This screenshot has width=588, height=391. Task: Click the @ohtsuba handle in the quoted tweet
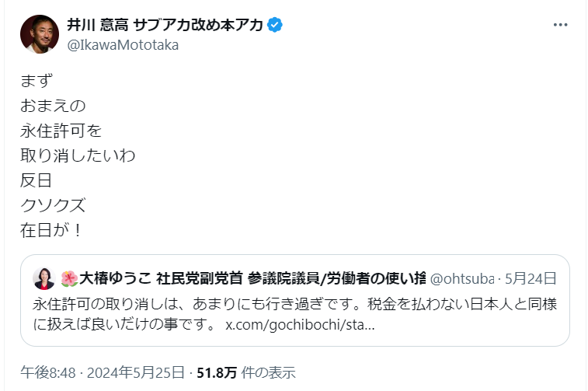[x=462, y=278]
